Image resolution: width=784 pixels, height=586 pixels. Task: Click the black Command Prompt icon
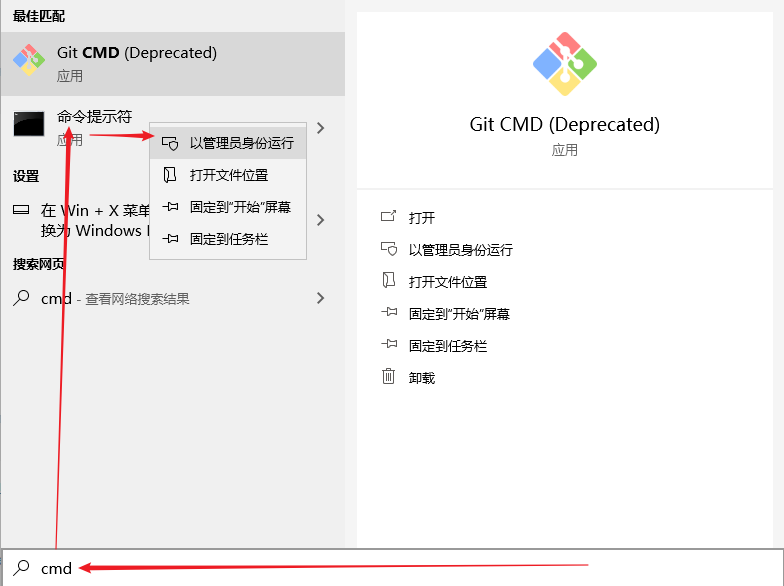(x=28, y=124)
